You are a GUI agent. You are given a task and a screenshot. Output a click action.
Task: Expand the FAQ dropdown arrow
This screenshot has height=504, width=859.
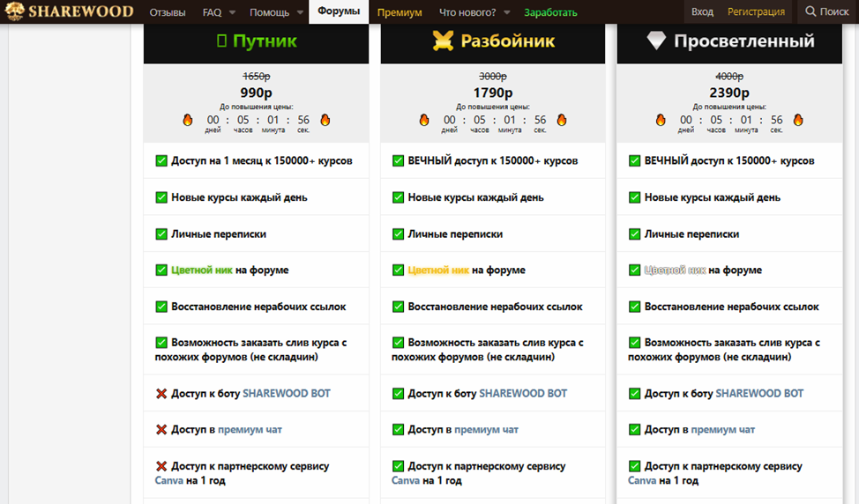click(232, 12)
